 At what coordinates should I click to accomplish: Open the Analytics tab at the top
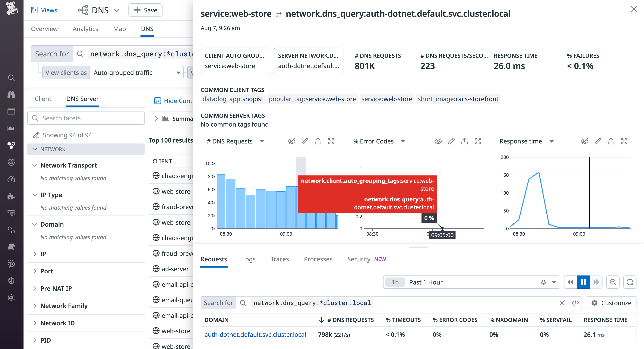coord(85,29)
